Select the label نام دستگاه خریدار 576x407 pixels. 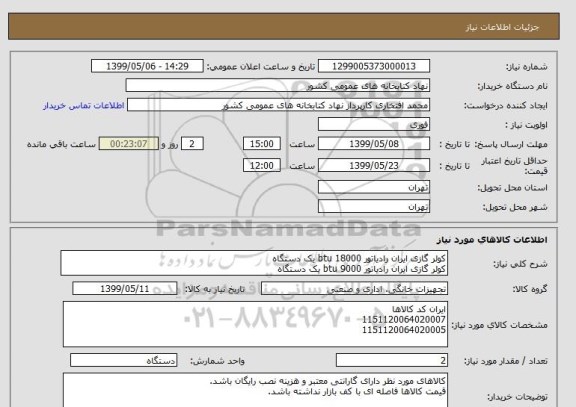tap(512, 86)
